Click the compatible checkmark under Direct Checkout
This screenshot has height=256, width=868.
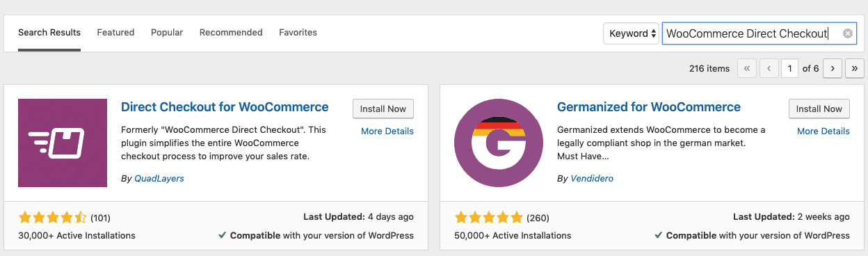(222, 235)
